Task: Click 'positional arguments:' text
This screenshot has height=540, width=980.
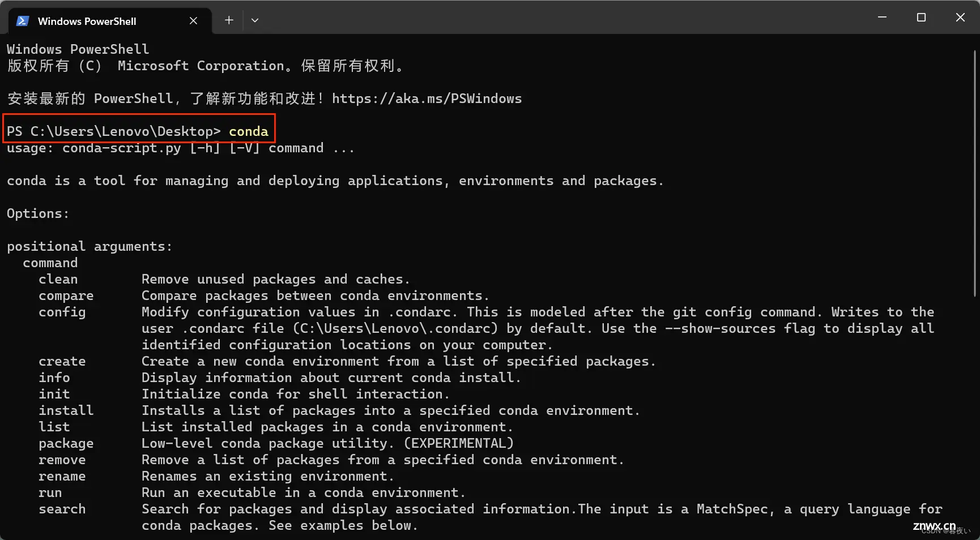Action: (x=90, y=247)
